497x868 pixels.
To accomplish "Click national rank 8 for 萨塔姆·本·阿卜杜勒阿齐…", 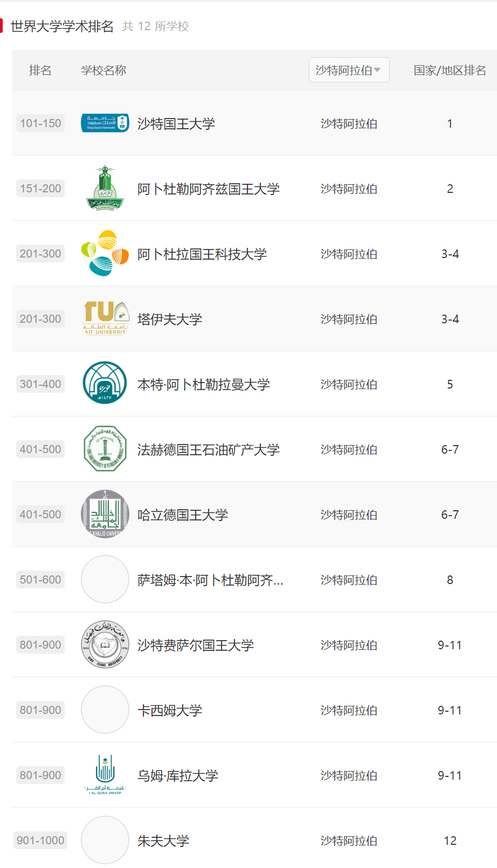I will pos(450,580).
